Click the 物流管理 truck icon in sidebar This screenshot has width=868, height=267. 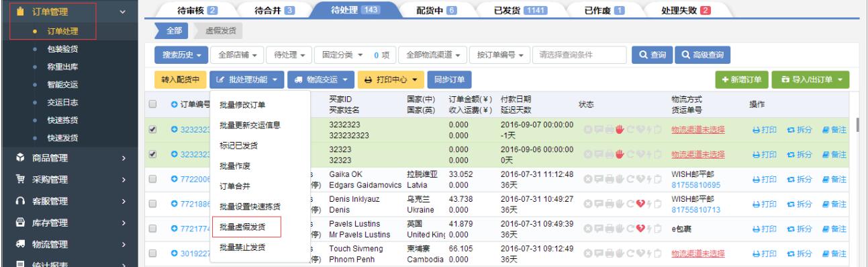point(19,243)
